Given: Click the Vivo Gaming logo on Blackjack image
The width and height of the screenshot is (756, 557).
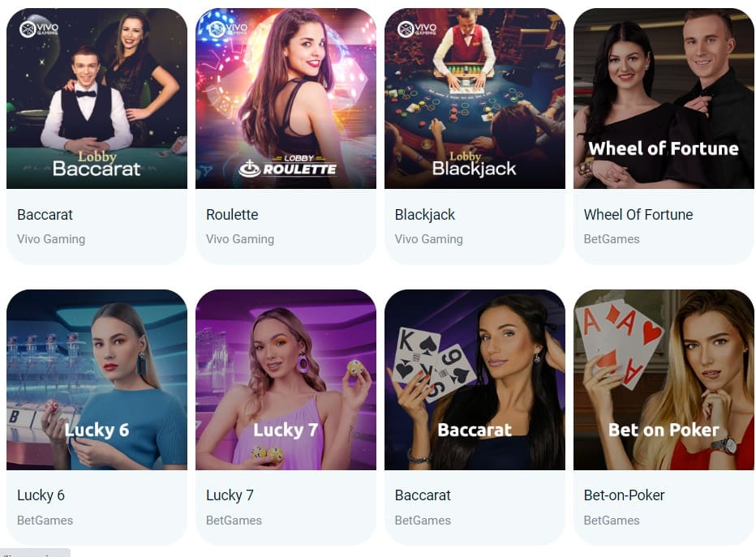Looking at the screenshot, I should point(417,29).
